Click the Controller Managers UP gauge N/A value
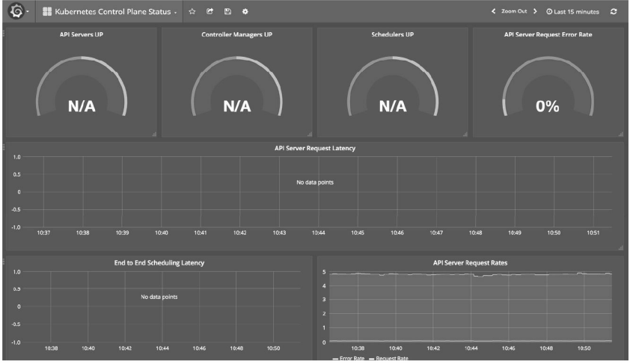 (x=237, y=106)
